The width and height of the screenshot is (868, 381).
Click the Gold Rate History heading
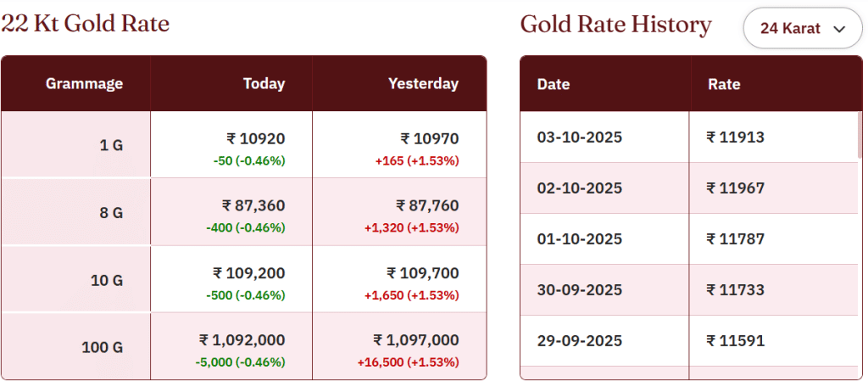click(615, 25)
